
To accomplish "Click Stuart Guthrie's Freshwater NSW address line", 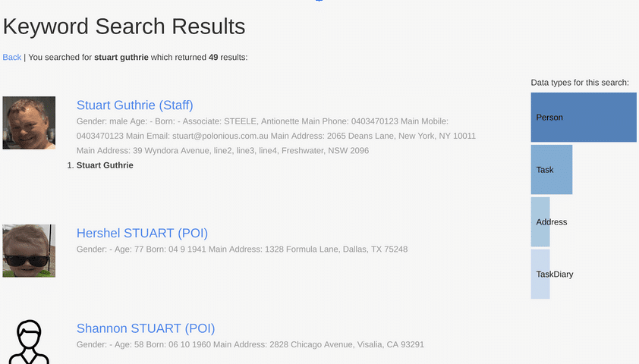I will 222,151.
